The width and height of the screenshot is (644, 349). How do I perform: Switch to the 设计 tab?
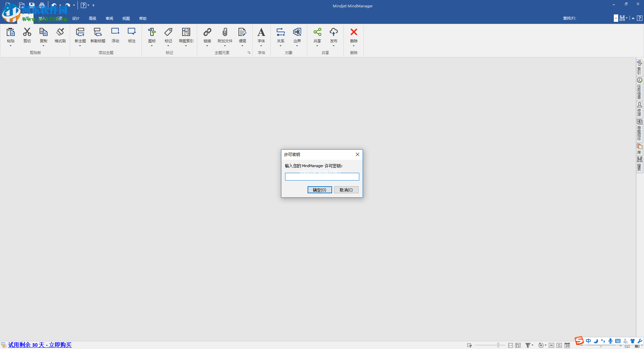[76, 18]
